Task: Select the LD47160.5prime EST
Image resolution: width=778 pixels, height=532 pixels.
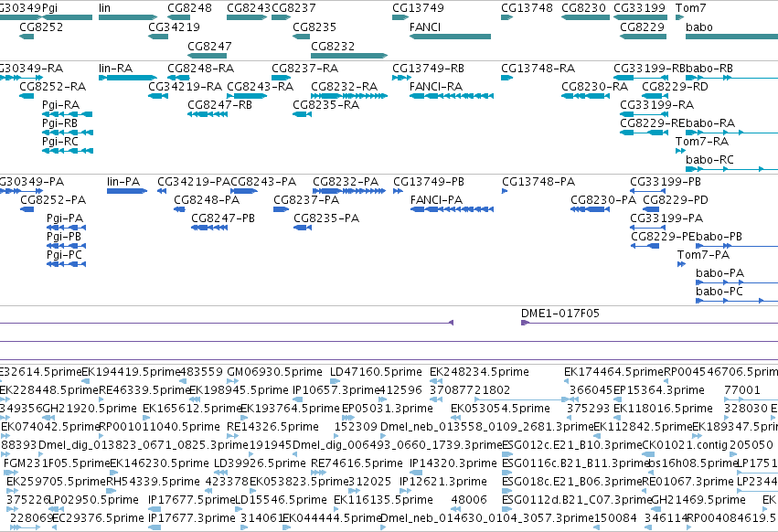Action: tap(335, 381)
